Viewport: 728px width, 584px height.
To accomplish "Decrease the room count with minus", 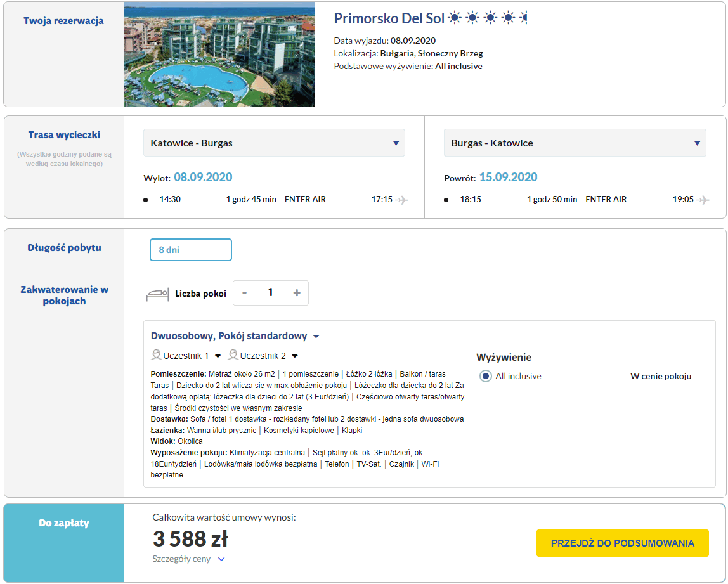I will [x=245, y=293].
